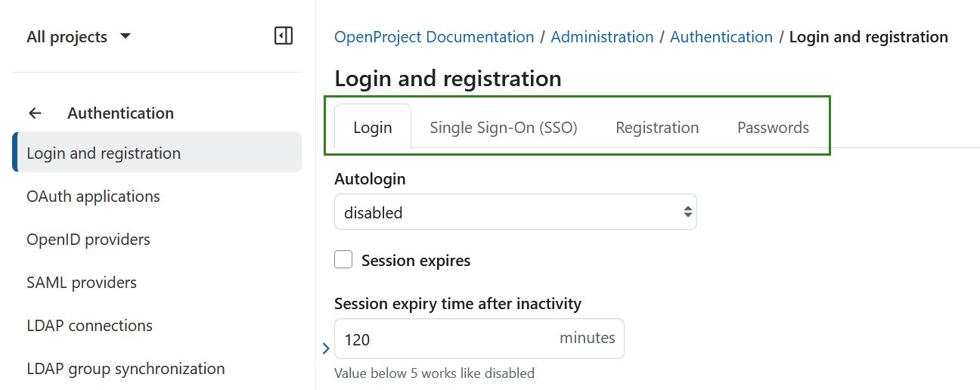Viewport: 980px width, 390px height.
Task: Select the Login tab
Action: click(x=373, y=128)
